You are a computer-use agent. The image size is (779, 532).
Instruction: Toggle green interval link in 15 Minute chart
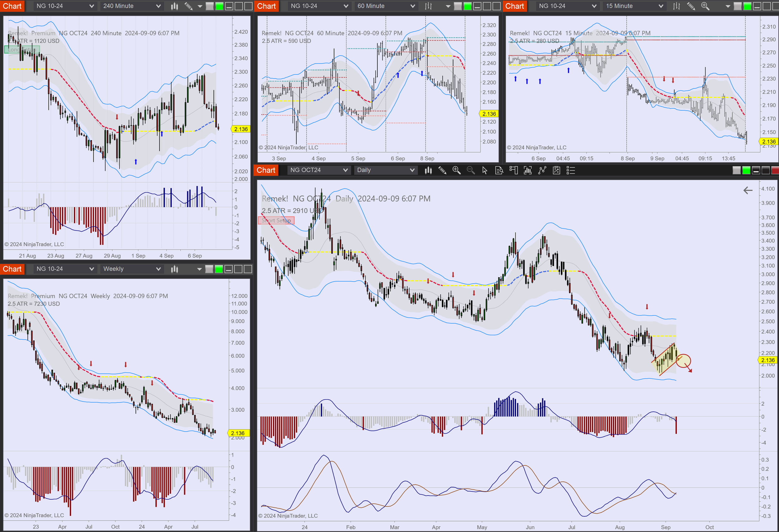[747, 6]
